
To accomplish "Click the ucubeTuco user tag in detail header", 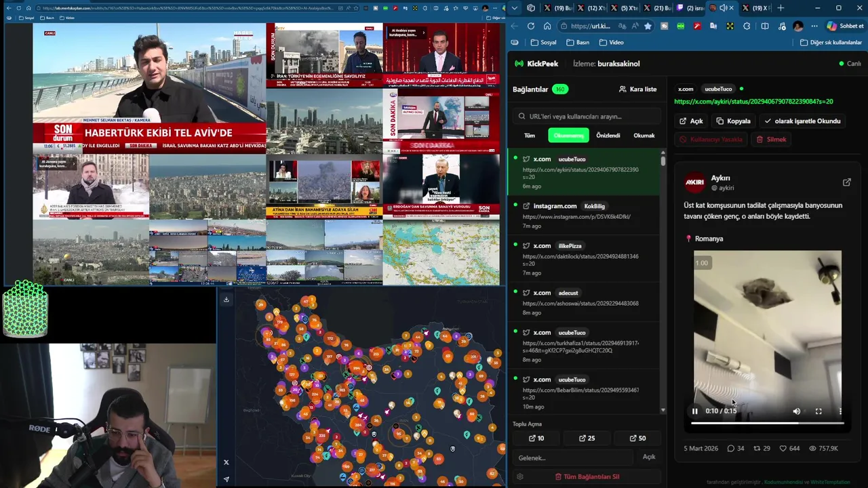I will 718,89.
